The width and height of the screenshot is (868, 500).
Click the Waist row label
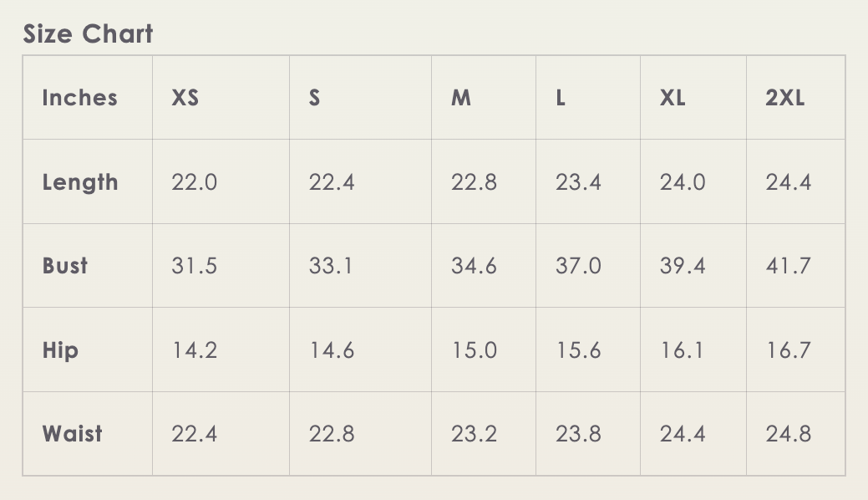point(72,434)
